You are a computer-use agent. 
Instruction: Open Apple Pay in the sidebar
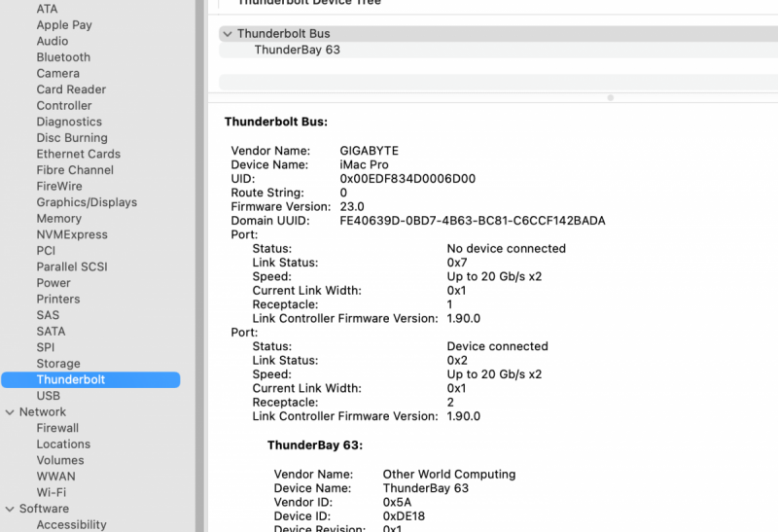click(x=64, y=25)
